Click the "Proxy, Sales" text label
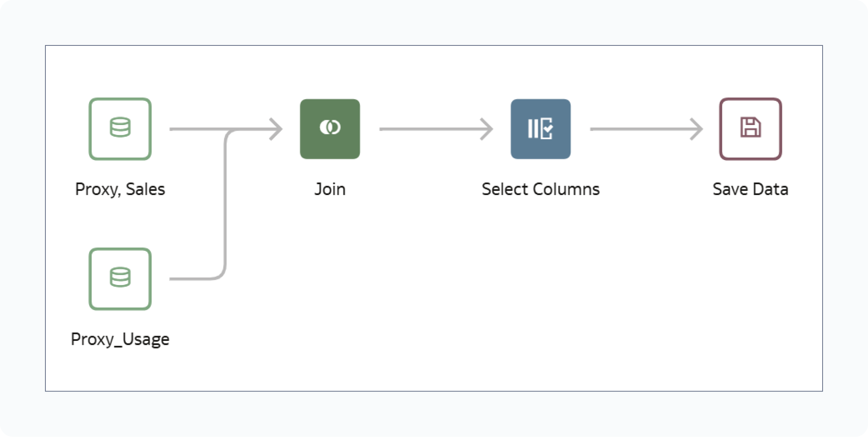 coord(120,189)
